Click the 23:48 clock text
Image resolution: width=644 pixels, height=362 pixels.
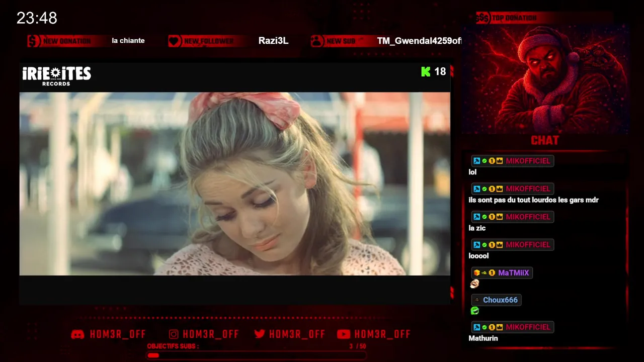tap(37, 19)
